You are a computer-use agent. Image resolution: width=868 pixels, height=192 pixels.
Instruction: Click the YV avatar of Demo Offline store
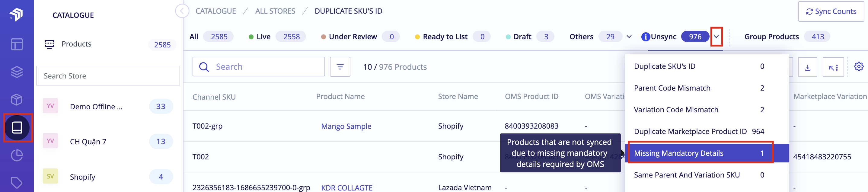tap(50, 106)
